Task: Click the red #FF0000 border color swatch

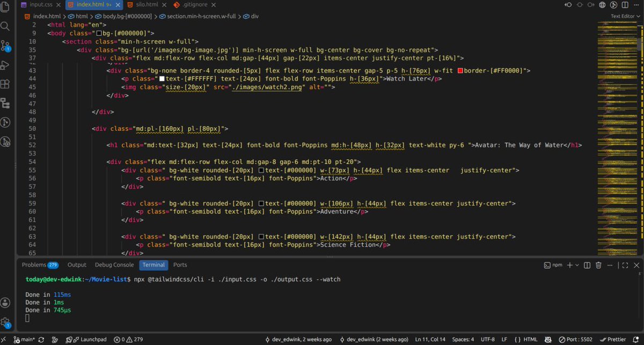Action: pos(459,71)
